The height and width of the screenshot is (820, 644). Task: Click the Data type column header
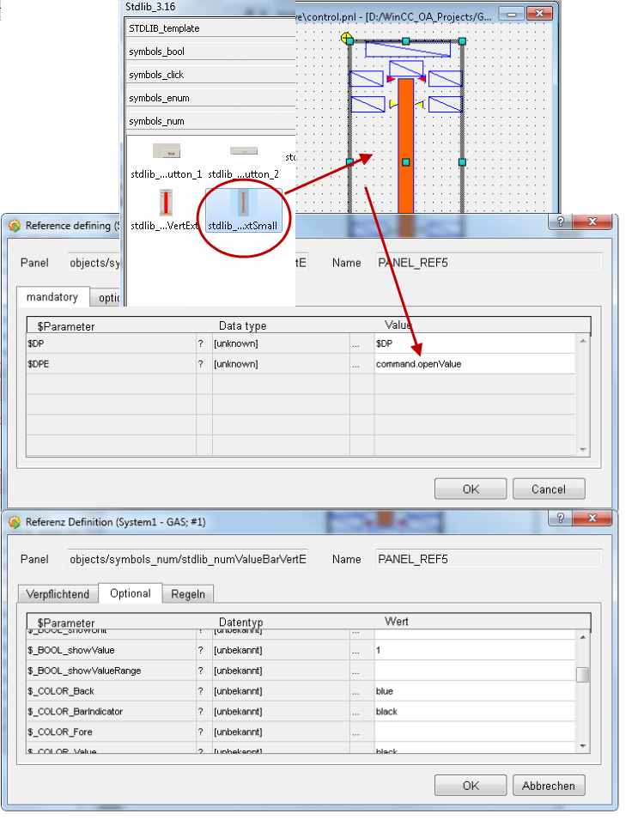point(242,325)
